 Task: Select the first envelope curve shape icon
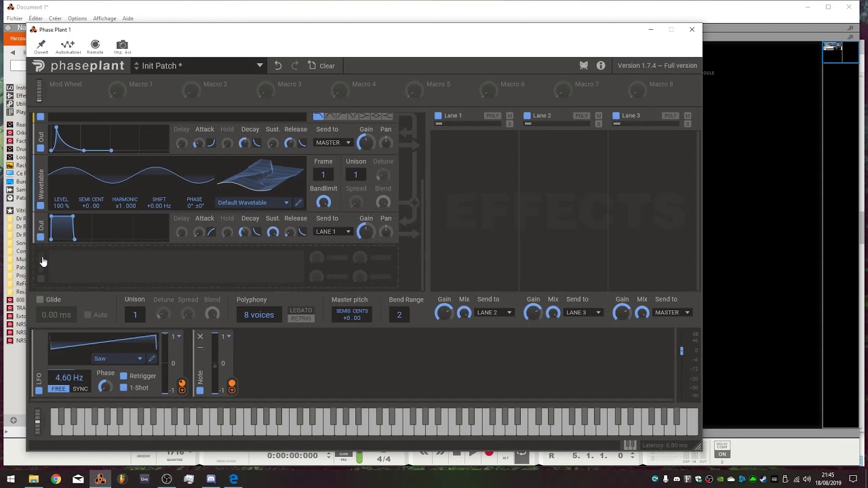(x=319, y=117)
